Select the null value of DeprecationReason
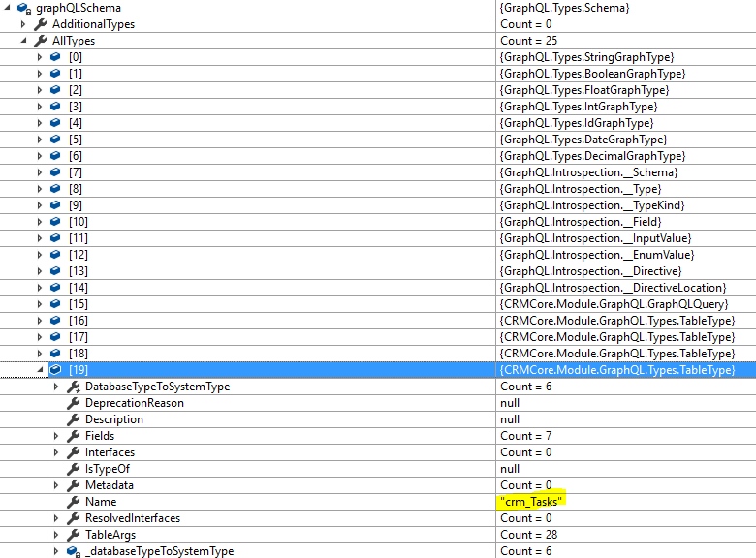The image size is (756, 558). pyautogui.click(x=510, y=403)
